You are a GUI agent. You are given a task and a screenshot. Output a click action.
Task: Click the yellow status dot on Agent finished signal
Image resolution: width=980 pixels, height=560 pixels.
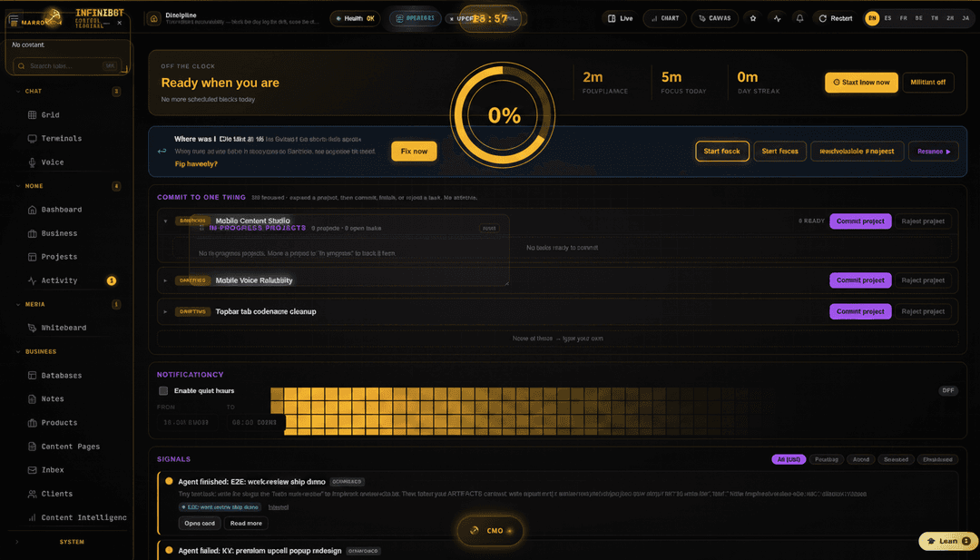pos(169,481)
